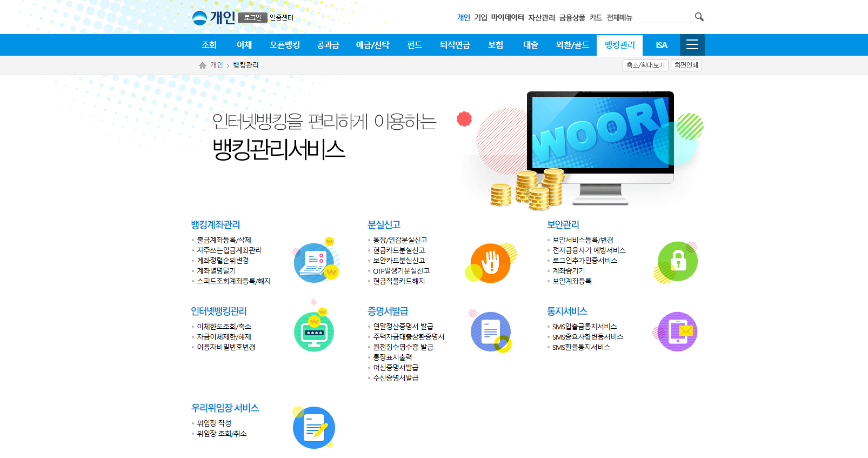The width and height of the screenshot is (868, 458).
Task: Go to the 예금/신탁 navigation tab
Action: tap(372, 45)
